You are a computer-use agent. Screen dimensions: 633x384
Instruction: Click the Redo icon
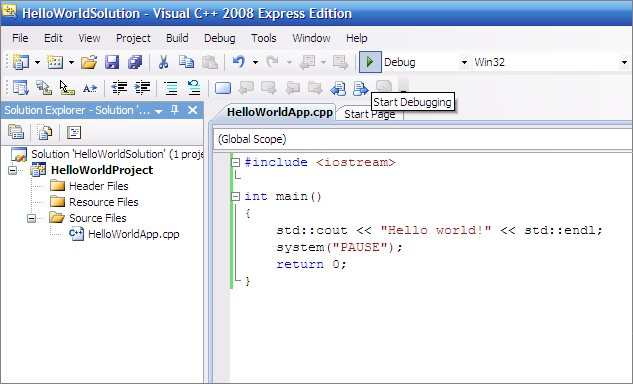[272, 62]
